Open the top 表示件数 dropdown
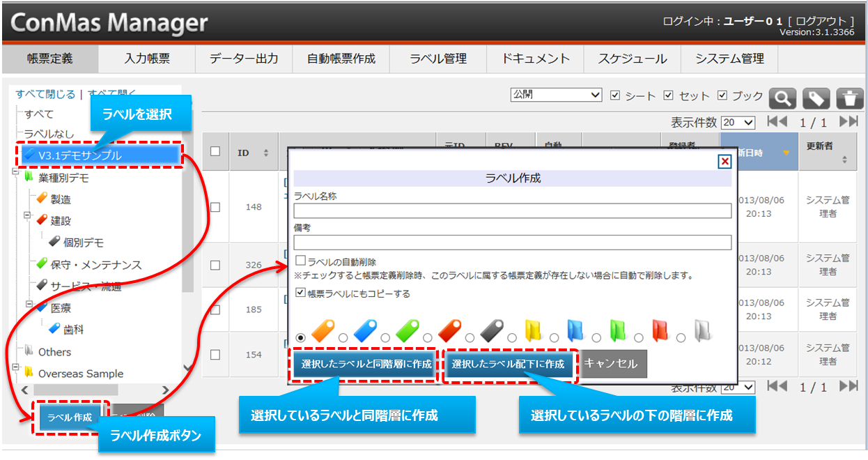This screenshot has height=460, width=868. pyautogui.click(x=738, y=123)
